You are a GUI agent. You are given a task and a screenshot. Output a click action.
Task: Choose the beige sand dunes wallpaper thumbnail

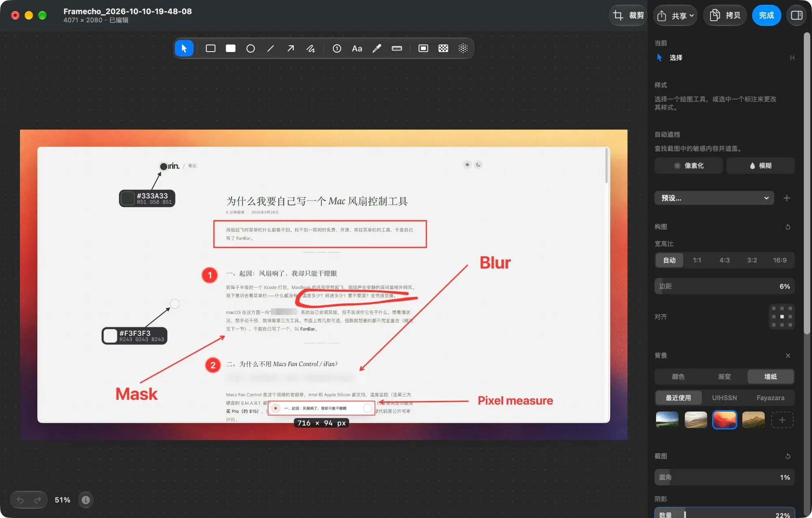(695, 420)
